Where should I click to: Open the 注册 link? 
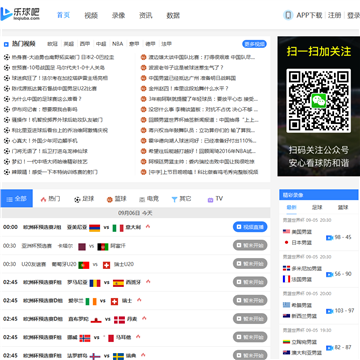[334, 15]
